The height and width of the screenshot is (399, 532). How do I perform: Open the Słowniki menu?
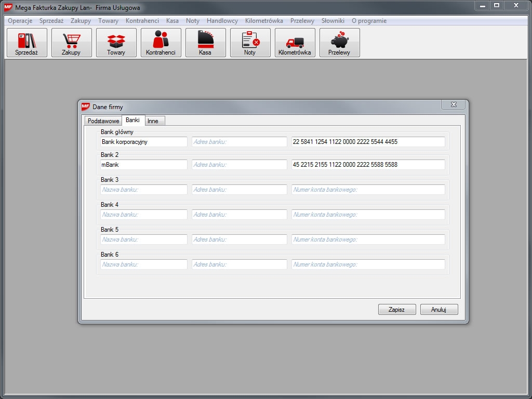click(x=333, y=21)
